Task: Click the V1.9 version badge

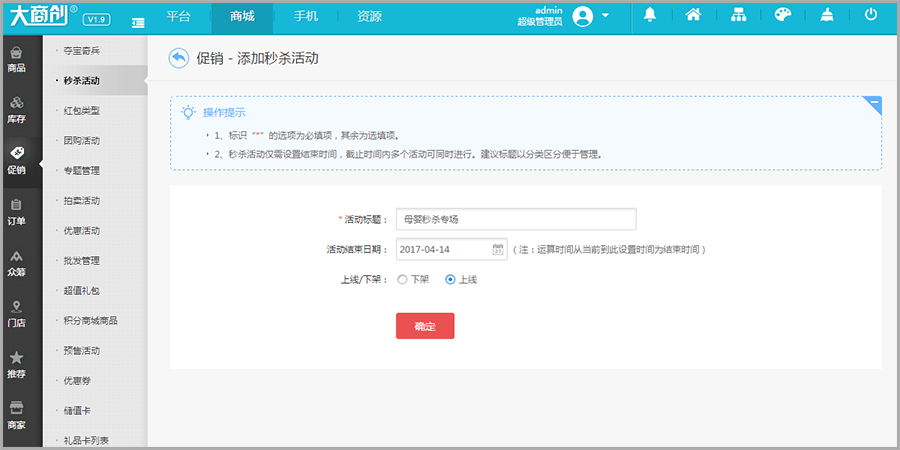Action: (x=97, y=20)
